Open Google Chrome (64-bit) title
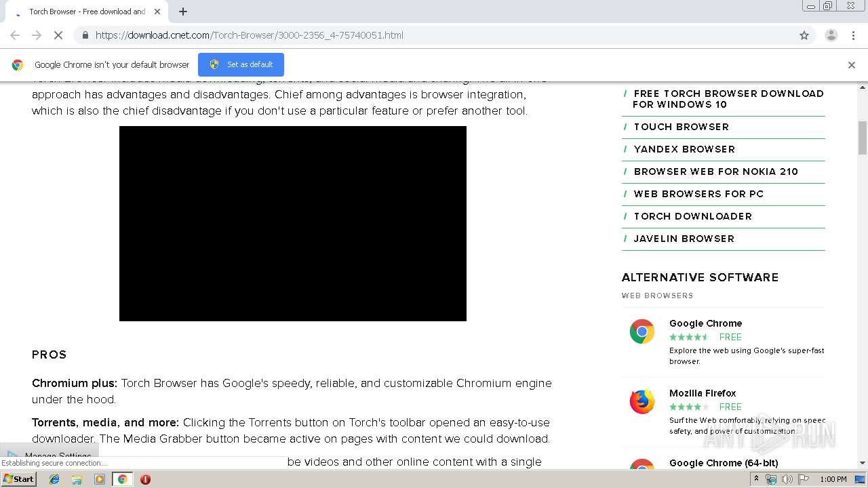 [x=724, y=463]
